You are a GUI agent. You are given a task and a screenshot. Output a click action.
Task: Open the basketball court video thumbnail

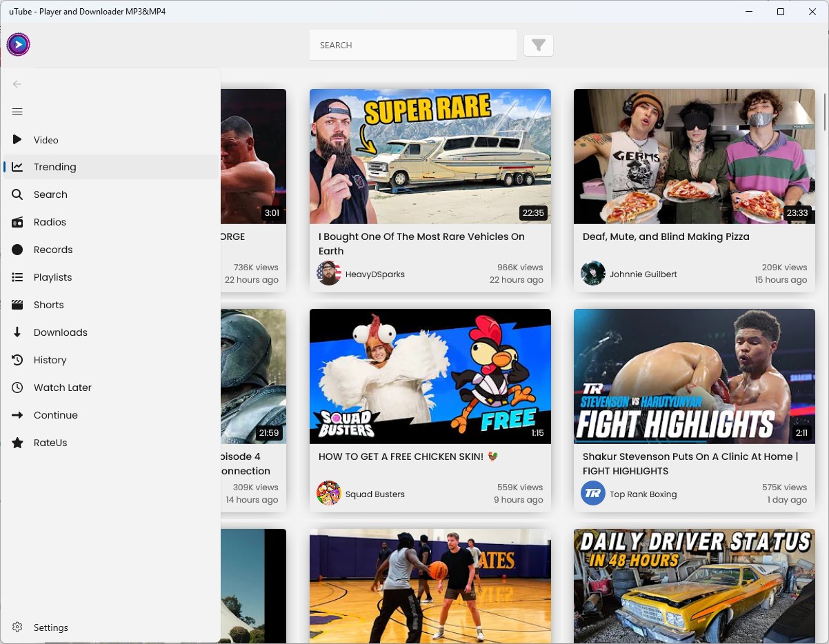pyautogui.click(x=430, y=586)
